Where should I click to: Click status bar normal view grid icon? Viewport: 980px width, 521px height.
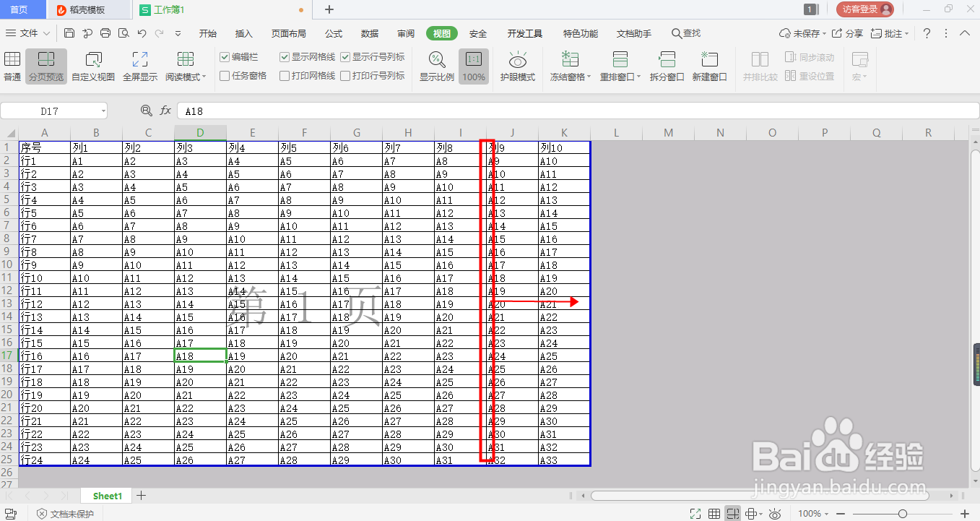(x=714, y=514)
